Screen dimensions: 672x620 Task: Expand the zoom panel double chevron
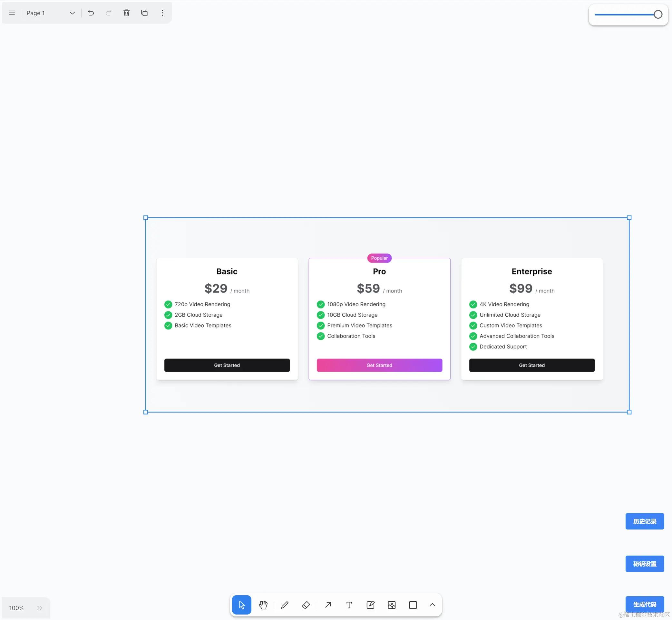pyautogui.click(x=40, y=608)
